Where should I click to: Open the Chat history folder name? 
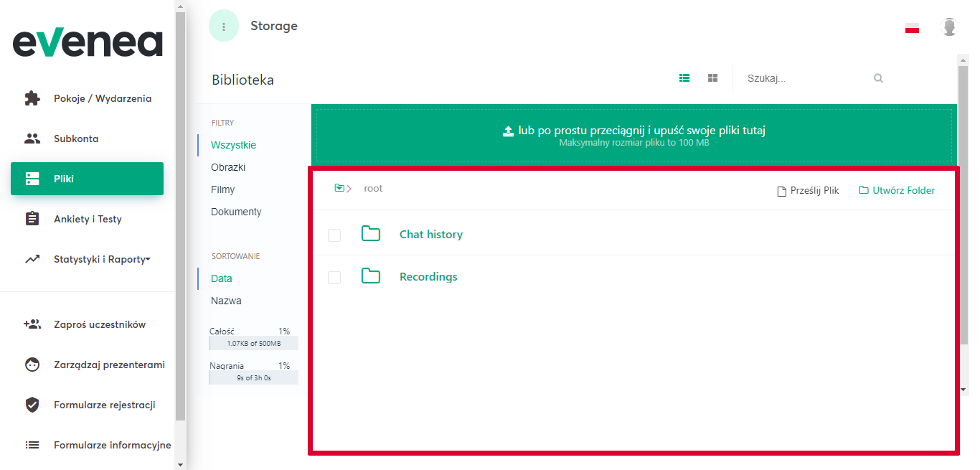pyautogui.click(x=431, y=234)
